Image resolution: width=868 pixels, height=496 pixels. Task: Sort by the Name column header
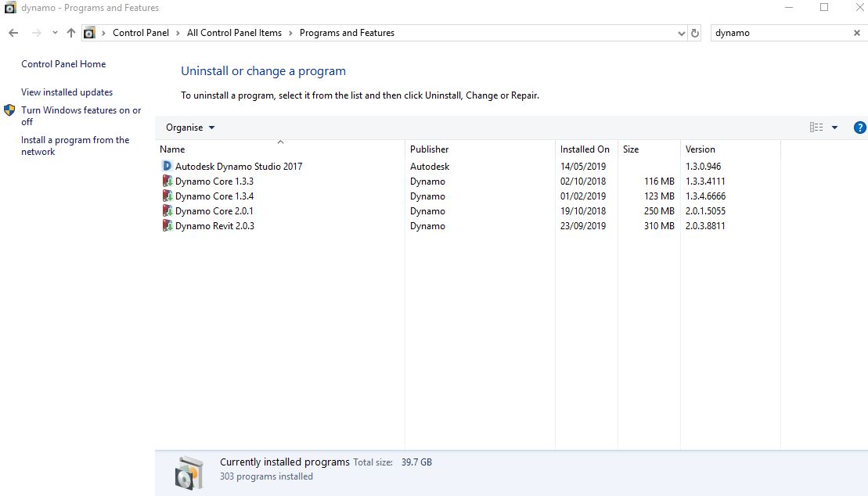click(280, 149)
